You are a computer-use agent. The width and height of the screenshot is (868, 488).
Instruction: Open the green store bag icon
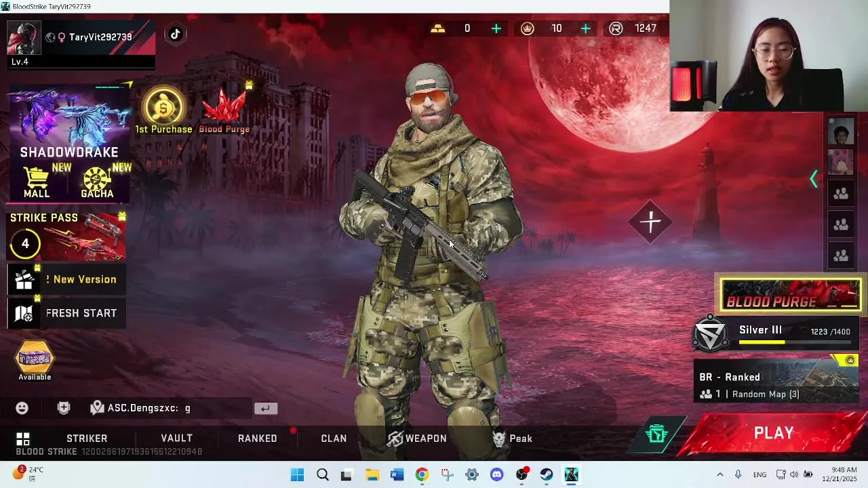(x=656, y=434)
